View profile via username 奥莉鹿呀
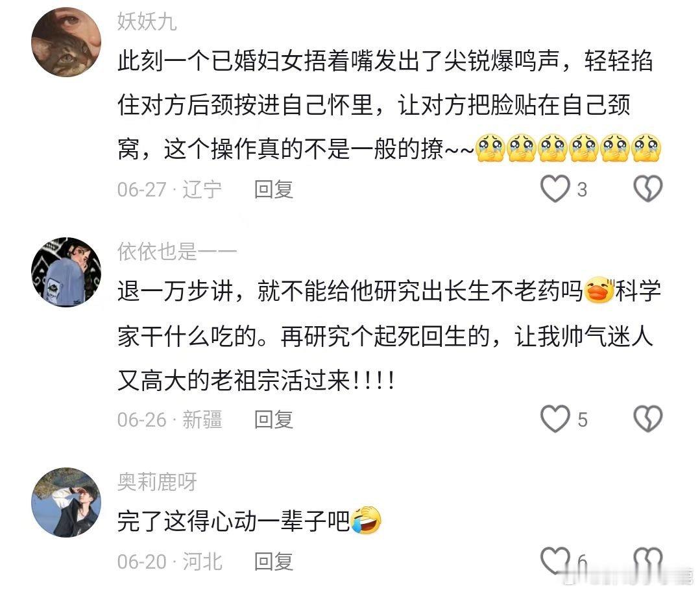Image resolution: width=700 pixels, height=592 pixels. tap(157, 482)
